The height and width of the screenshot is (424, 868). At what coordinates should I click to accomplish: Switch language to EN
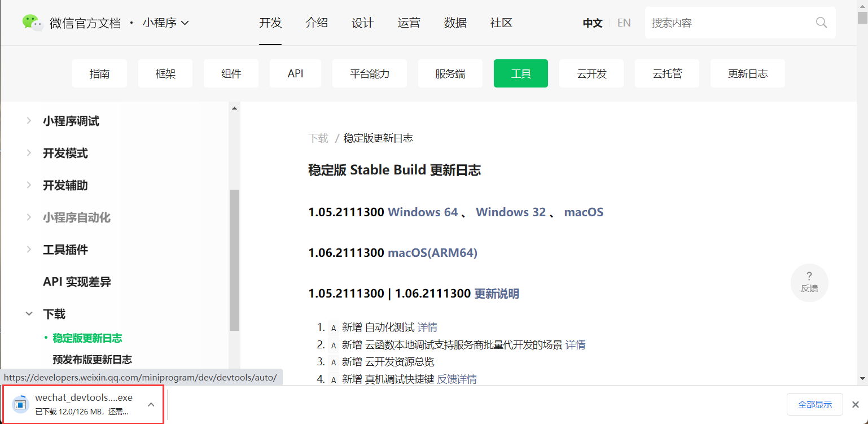pyautogui.click(x=624, y=23)
